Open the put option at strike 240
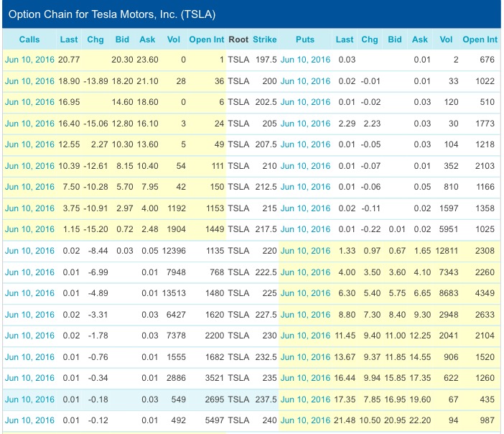This screenshot has width=504, height=434. click(x=306, y=420)
